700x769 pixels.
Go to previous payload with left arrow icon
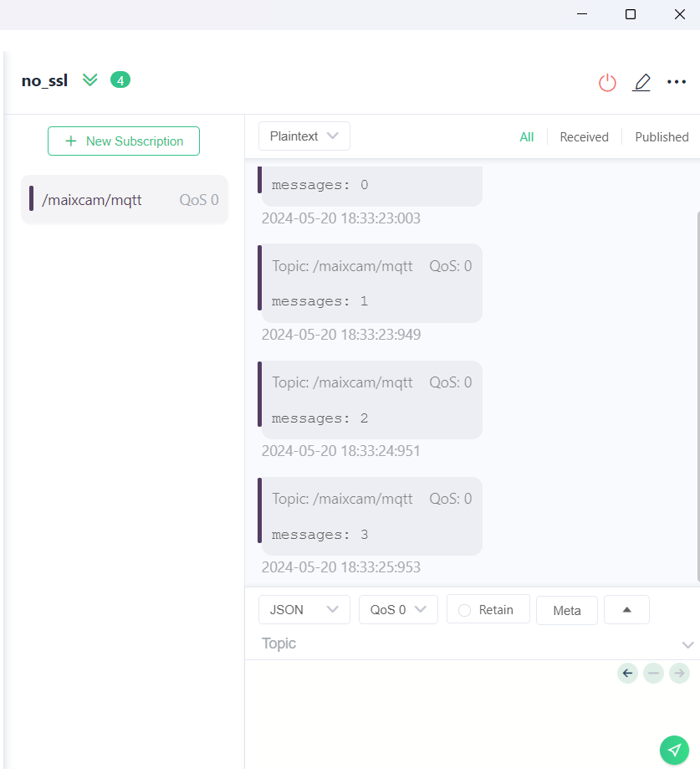click(x=627, y=673)
